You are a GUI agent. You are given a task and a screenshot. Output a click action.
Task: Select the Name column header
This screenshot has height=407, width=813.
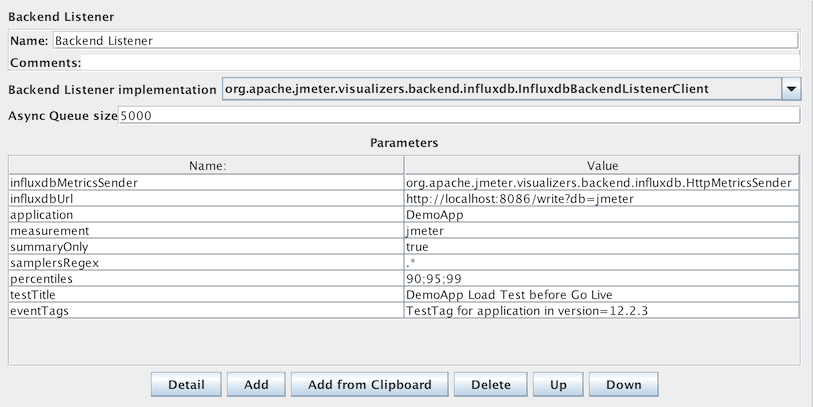pyautogui.click(x=207, y=165)
